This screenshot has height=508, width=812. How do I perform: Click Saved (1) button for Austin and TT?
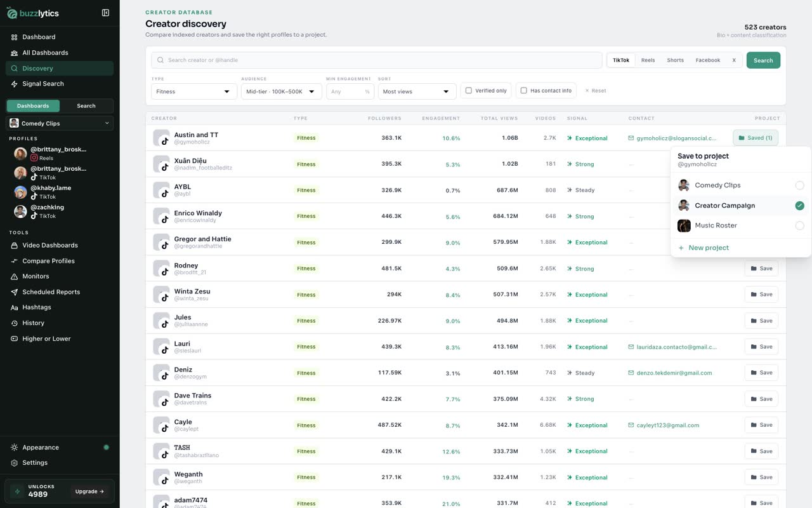click(x=756, y=138)
